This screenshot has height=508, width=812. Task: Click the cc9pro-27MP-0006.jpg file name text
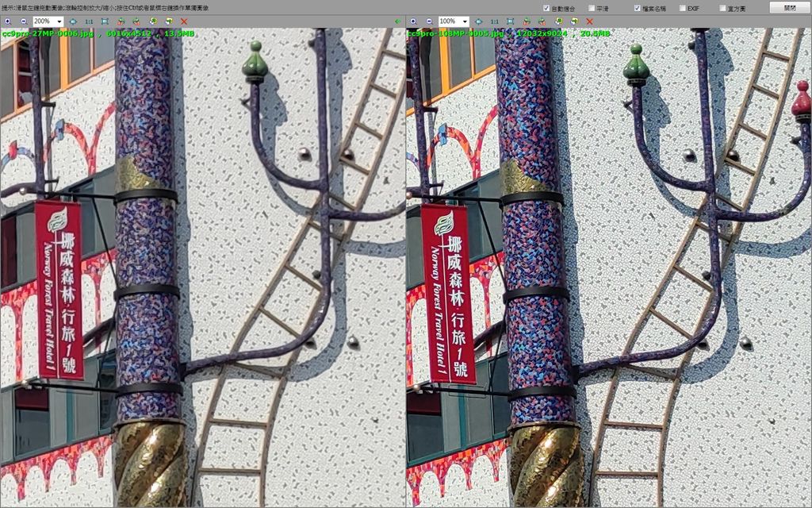coord(48,33)
